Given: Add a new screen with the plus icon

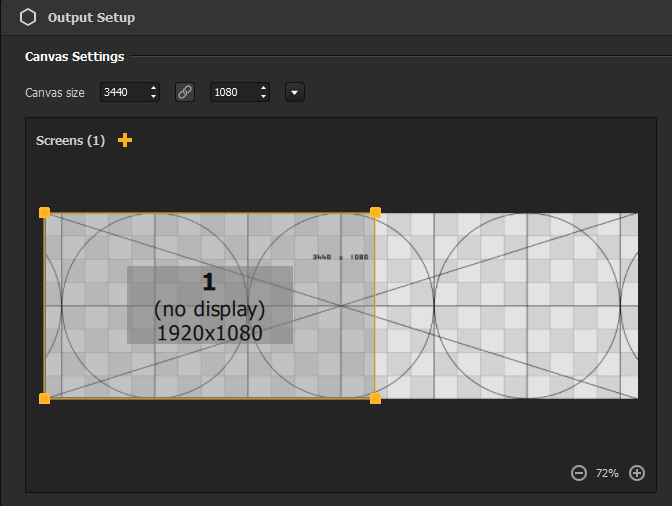Looking at the screenshot, I should pos(125,140).
